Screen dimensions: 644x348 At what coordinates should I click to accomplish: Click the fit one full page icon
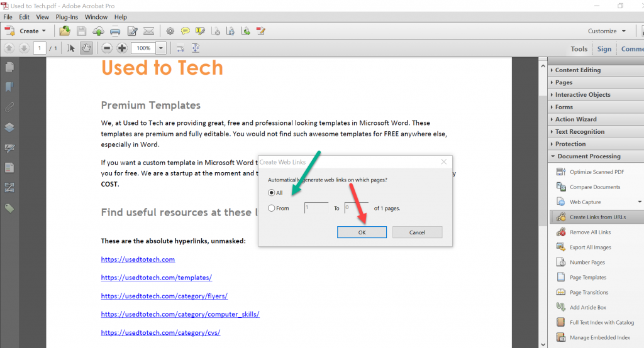point(196,48)
